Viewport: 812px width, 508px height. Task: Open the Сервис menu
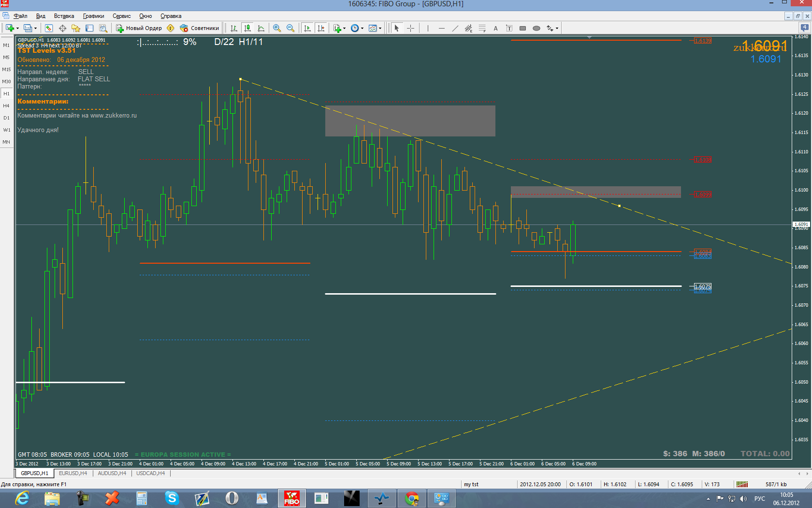121,16
